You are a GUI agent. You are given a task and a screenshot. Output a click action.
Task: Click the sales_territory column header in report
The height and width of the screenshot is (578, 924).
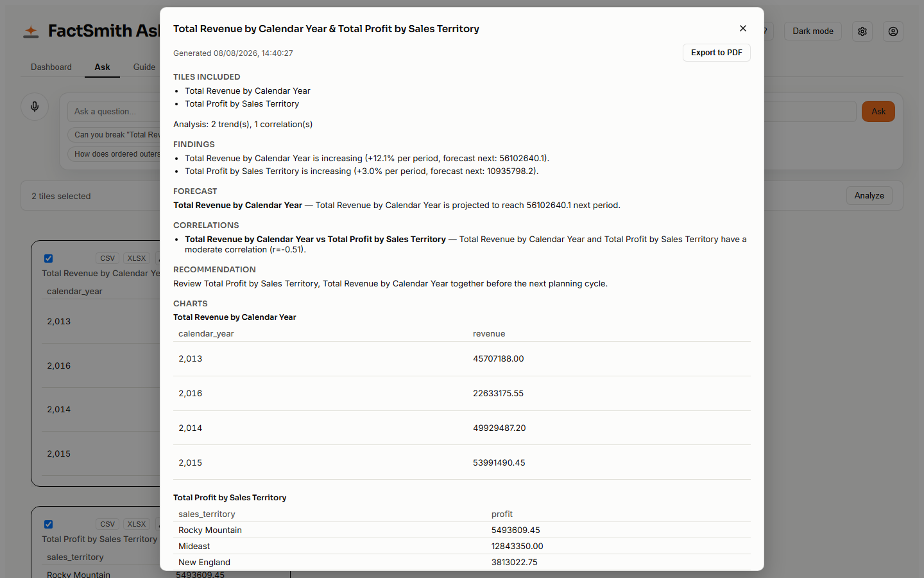[207, 514]
